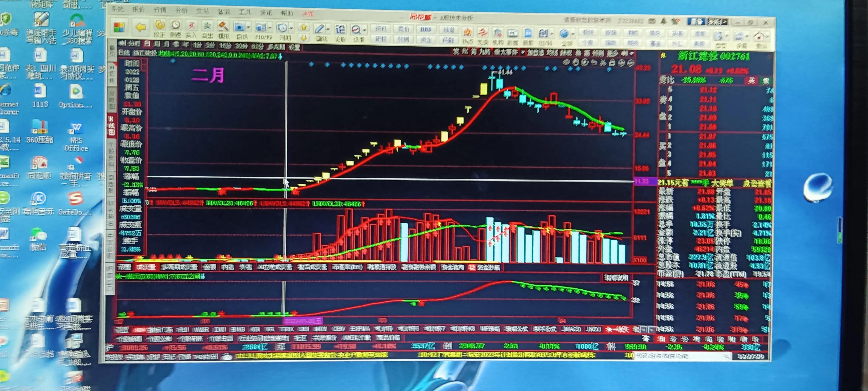The height and width of the screenshot is (391, 868).
Task: Open the 数据 data icon
Action: (x=513, y=33)
